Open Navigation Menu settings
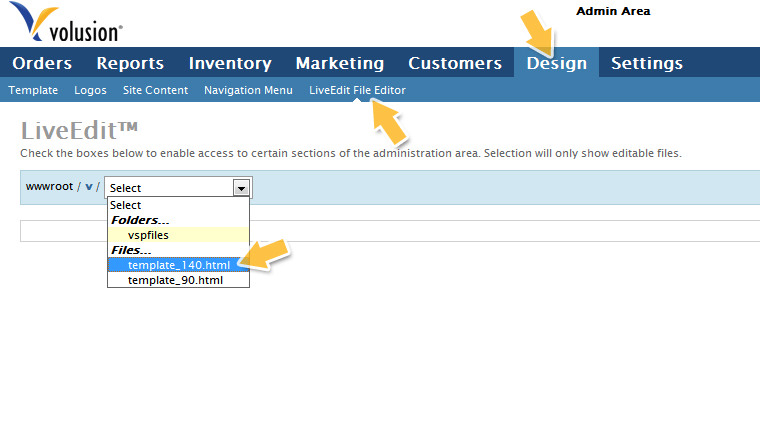The height and width of the screenshot is (432, 760). pyautogui.click(x=248, y=90)
